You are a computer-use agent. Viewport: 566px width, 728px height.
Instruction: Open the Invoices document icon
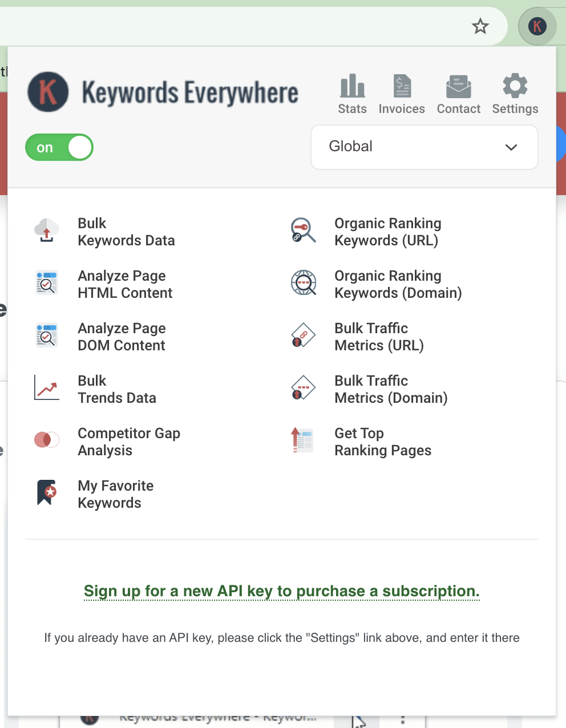tap(402, 86)
